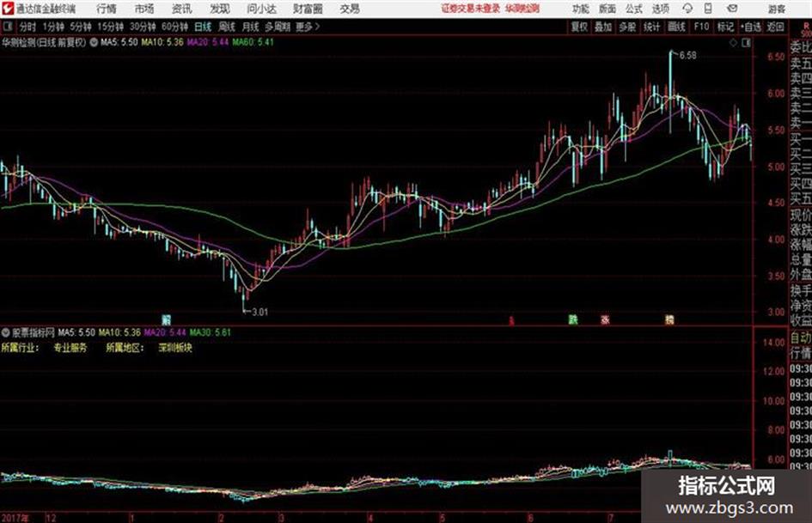
Task: Click the customer service headset icon
Action: coord(687,9)
